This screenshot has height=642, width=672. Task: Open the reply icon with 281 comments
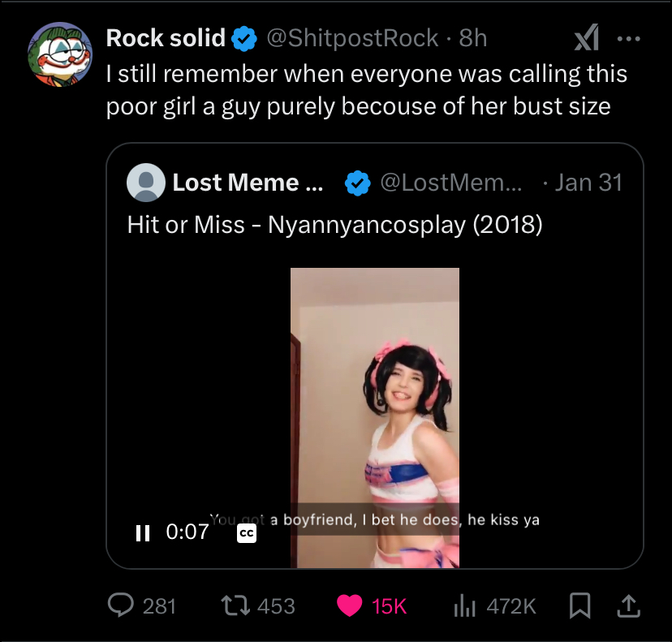(x=122, y=605)
